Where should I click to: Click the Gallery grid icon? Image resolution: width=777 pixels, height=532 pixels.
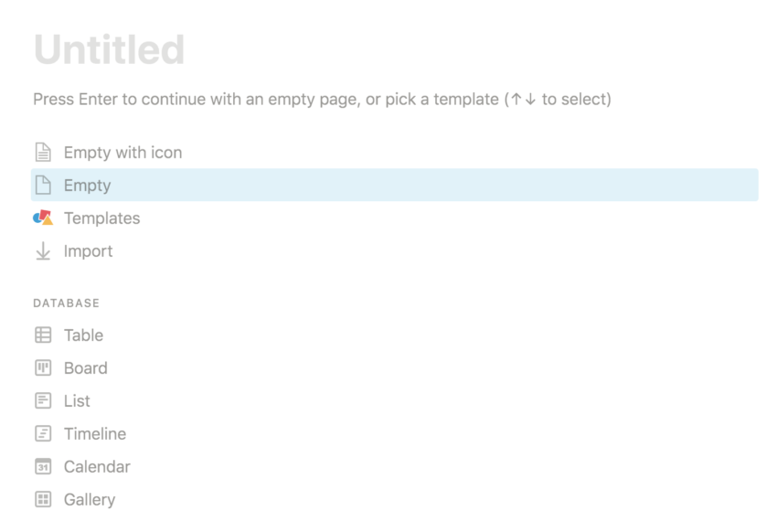point(42,500)
